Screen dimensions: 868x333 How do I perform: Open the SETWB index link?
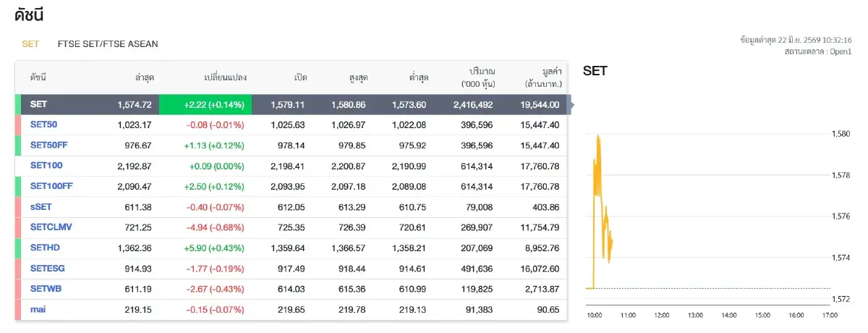pos(46,289)
